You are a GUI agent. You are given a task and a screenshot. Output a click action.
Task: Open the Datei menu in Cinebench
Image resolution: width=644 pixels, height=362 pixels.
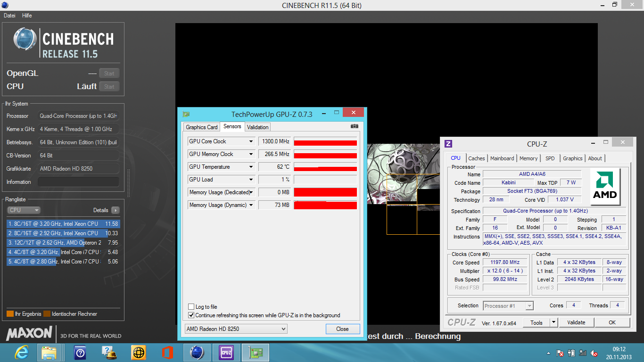[9, 16]
